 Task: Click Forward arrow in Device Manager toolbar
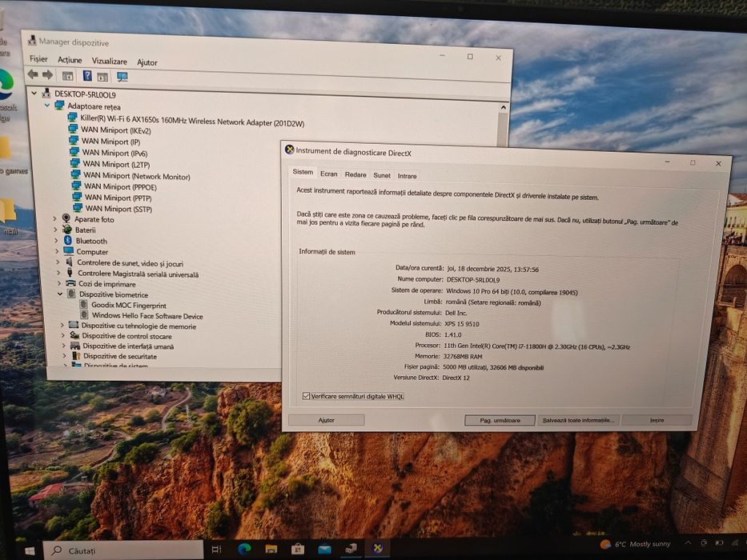[48, 74]
